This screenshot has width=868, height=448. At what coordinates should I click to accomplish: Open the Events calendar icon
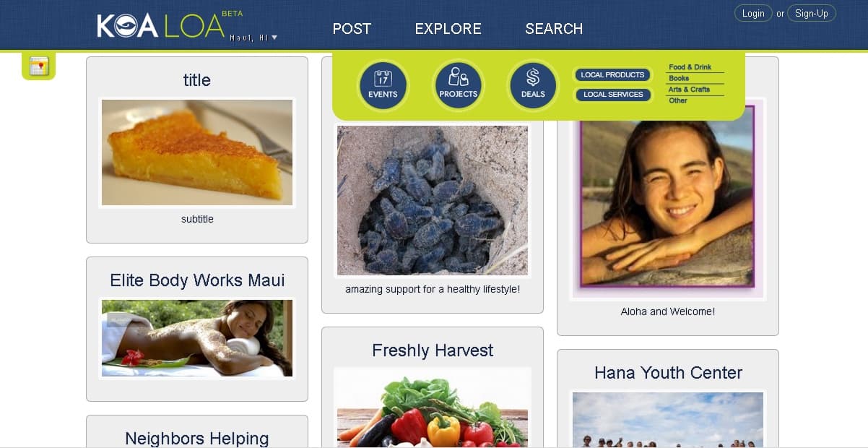pyautogui.click(x=383, y=85)
